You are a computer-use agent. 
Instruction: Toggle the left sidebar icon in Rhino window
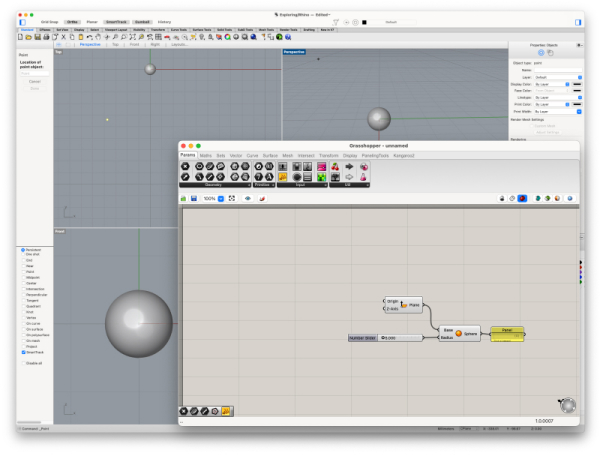coord(23,22)
